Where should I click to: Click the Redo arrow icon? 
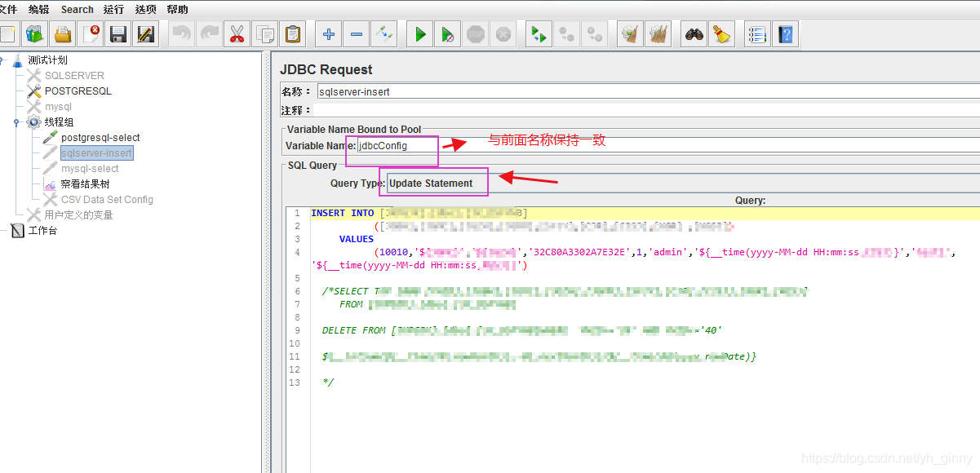pyautogui.click(x=209, y=34)
